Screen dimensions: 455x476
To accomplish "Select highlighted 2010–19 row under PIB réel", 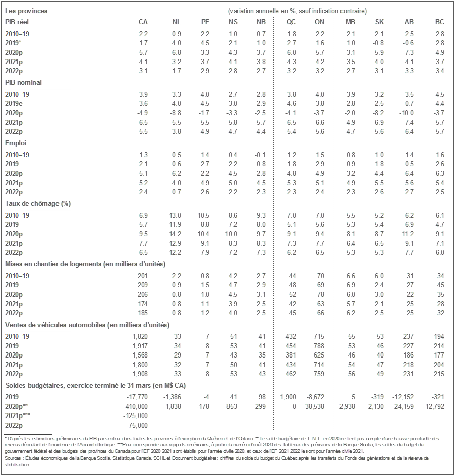I will point(38,34).
